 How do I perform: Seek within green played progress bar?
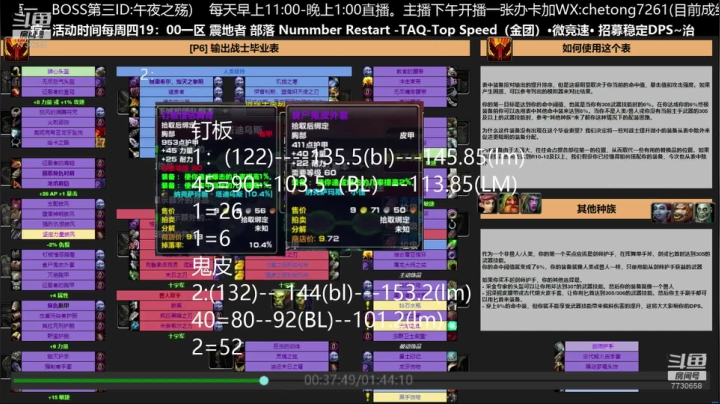pos(138,380)
